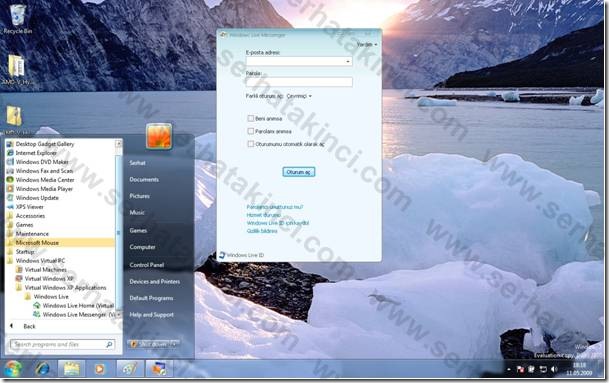Open 'Windows Live ID için kaydol' link

(x=278, y=223)
